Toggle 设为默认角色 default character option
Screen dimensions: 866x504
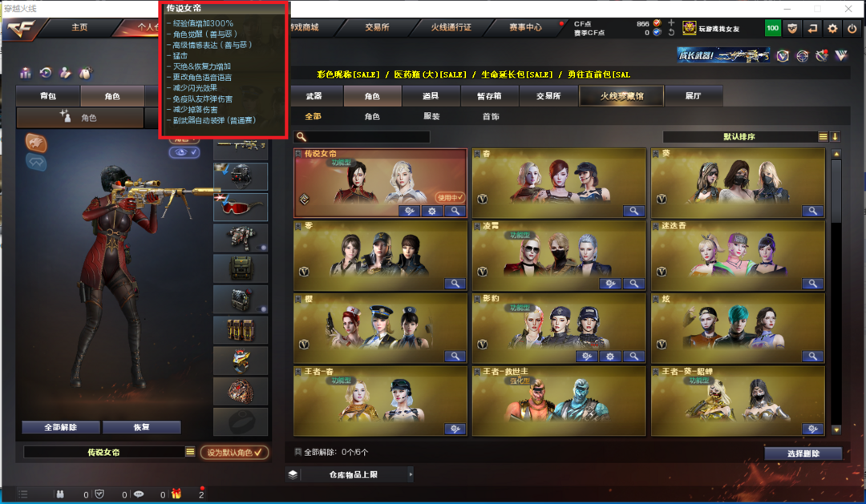[235, 452]
